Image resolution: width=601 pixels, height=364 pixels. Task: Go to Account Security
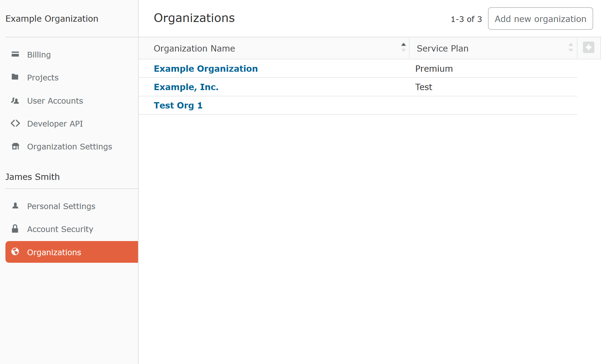pyautogui.click(x=72, y=229)
